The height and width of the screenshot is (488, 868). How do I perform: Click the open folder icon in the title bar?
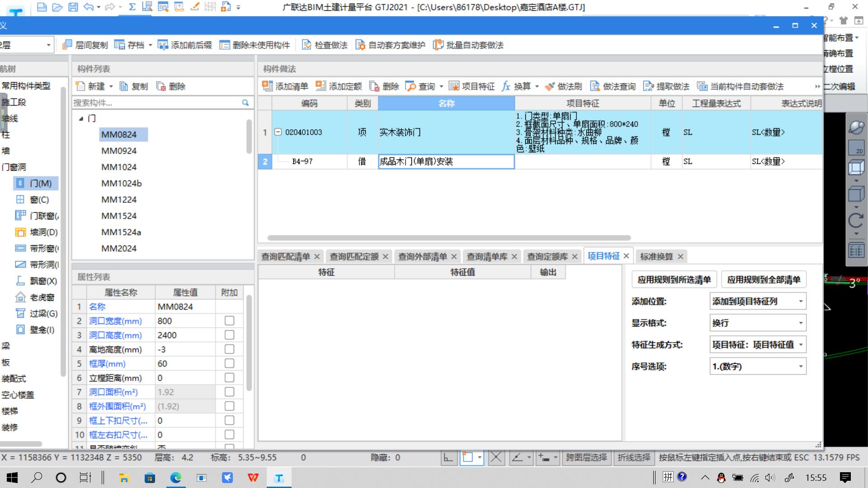click(57, 7)
